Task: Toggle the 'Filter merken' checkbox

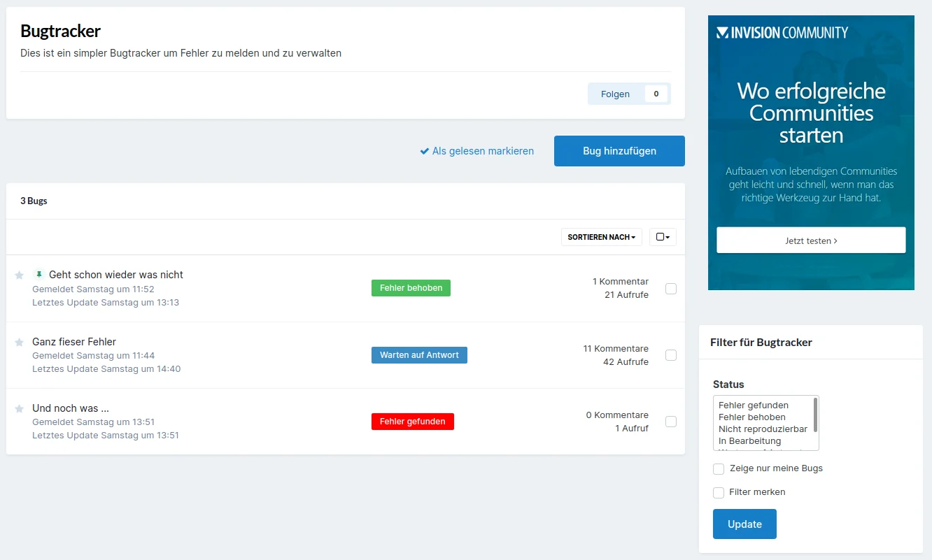Action: (719, 493)
